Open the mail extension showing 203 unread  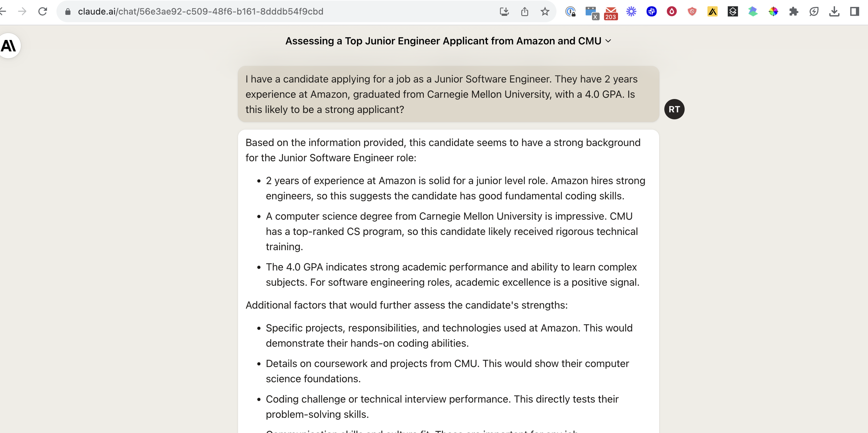tap(611, 13)
